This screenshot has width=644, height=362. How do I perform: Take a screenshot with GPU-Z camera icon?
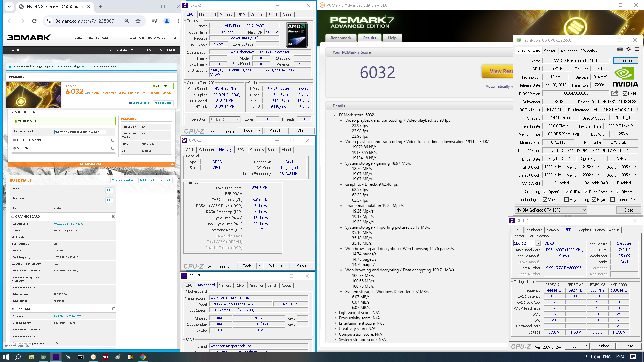[620, 49]
